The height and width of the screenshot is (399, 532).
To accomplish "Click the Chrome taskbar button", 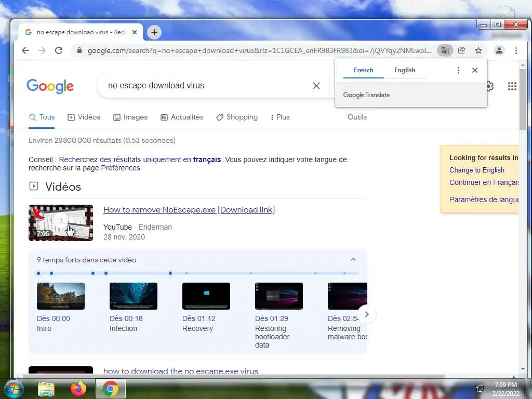I will click(111, 389).
